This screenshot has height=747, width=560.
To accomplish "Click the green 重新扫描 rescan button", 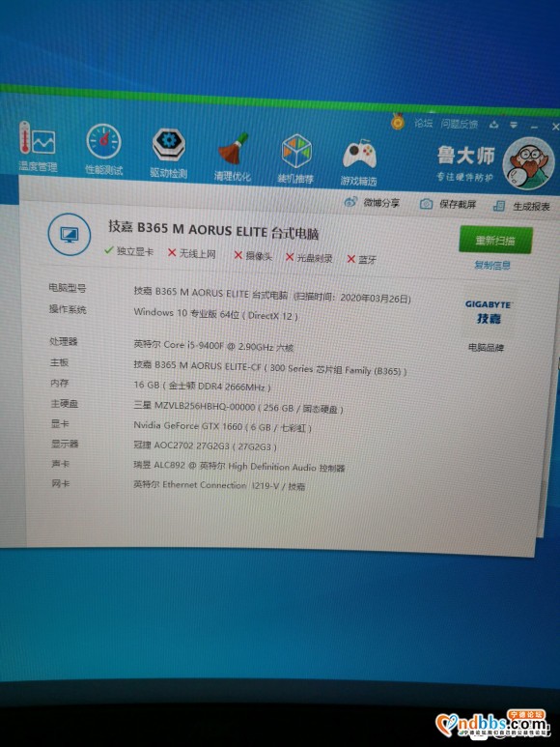I will tap(495, 240).
